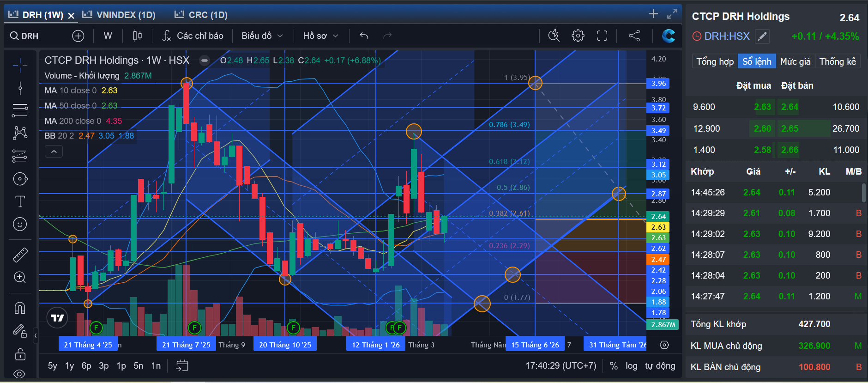This screenshot has height=383, width=868.
Task: Collapse the indicator legend chevron
Action: tap(54, 152)
